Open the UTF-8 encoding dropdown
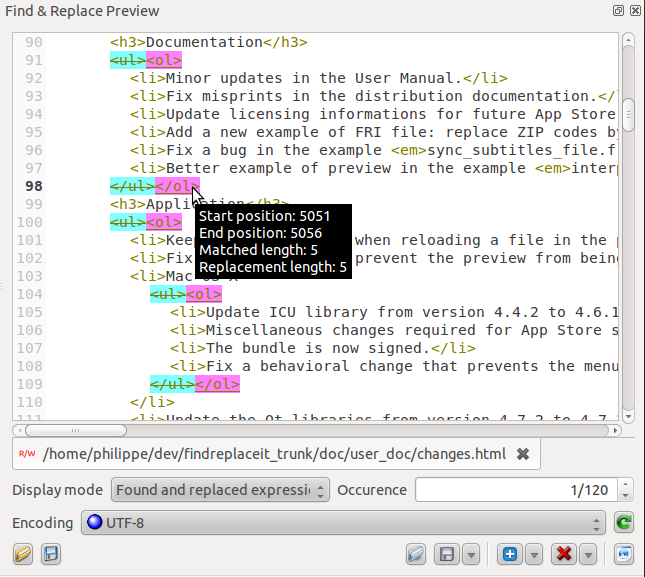645x577 pixels. (343, 523)
